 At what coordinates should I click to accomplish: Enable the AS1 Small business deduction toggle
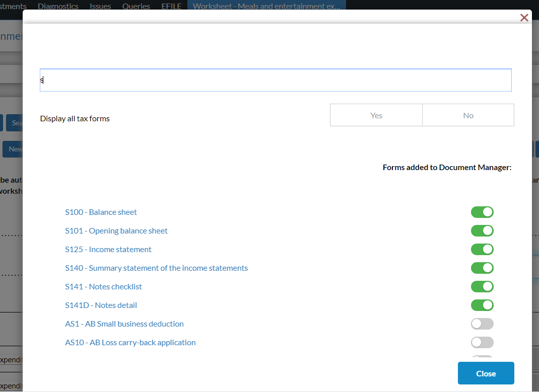tap(482, 324)
